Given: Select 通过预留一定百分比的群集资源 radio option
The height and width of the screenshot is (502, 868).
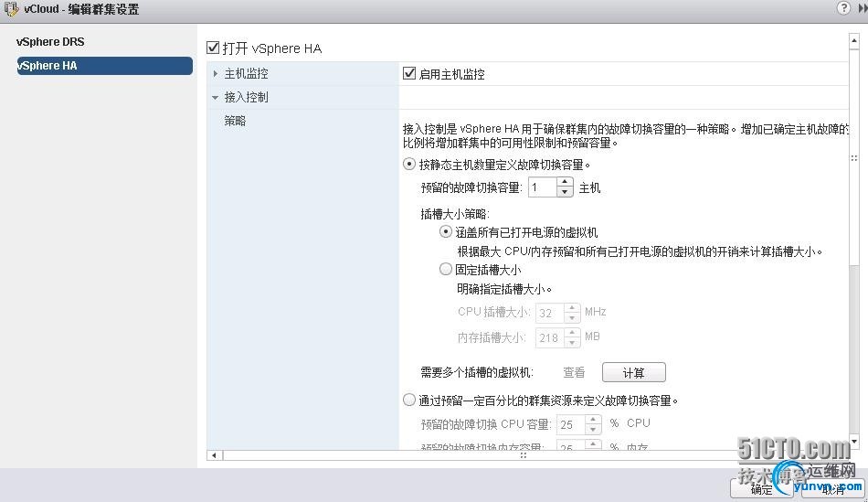Looking at the screenshot, I should (409, 400).
